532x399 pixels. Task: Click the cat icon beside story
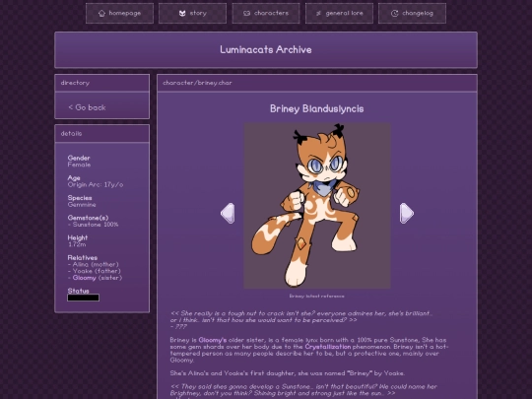click(x=182, y=13)
